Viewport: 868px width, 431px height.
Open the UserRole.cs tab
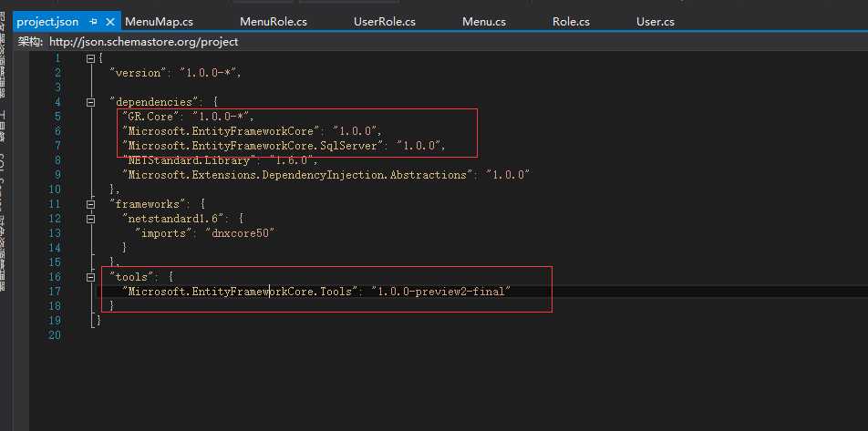pyautogui.click(x=384, y=22)
